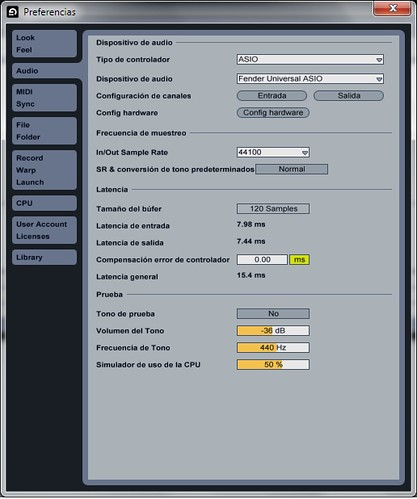The height and width of the screenshot is (499, 417).
Task: Open the Fender Universal ASIO device dropdown
Action: tap(310, 79)
